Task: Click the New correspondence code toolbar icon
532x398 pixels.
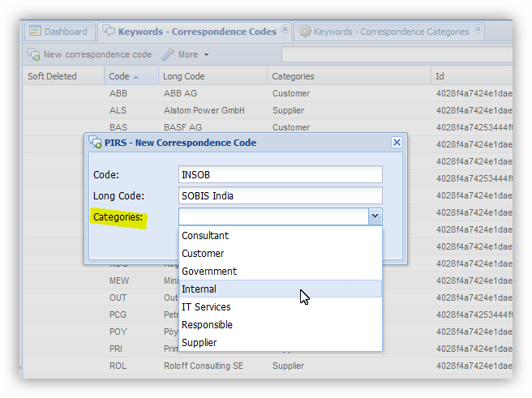Action: point(33,54)
